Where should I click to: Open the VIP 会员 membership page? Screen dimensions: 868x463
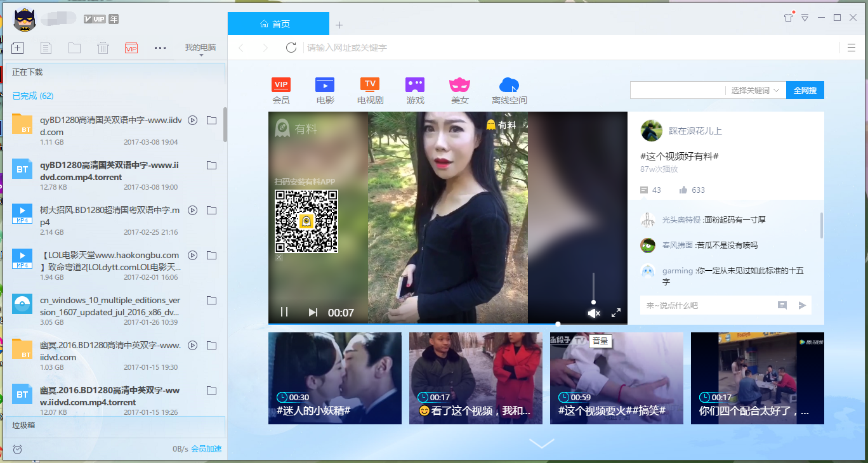(281, 88)
